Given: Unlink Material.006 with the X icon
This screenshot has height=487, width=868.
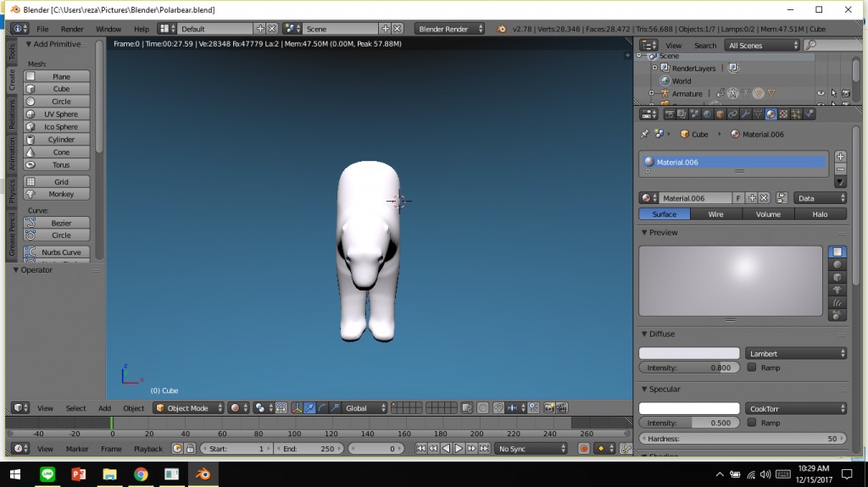Looking at the screenshot, I should pos(764,198).
